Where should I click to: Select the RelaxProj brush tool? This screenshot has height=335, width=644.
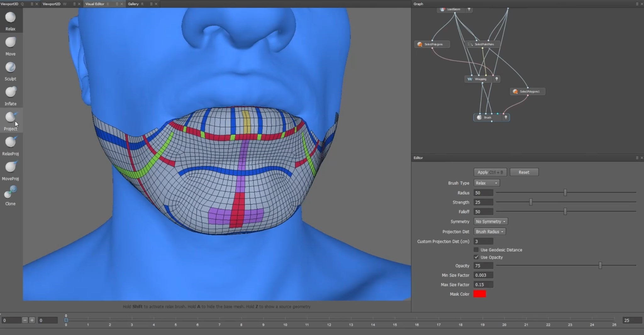click(10, 146)
